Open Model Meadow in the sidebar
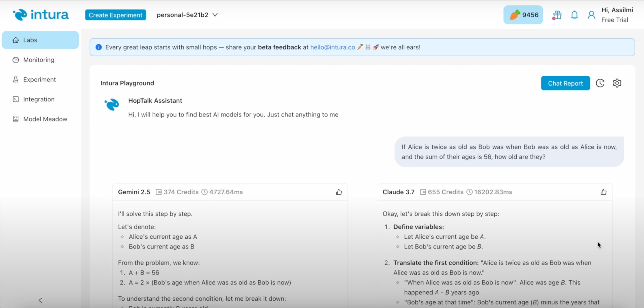644x308 pixels. tap(40, 119)
